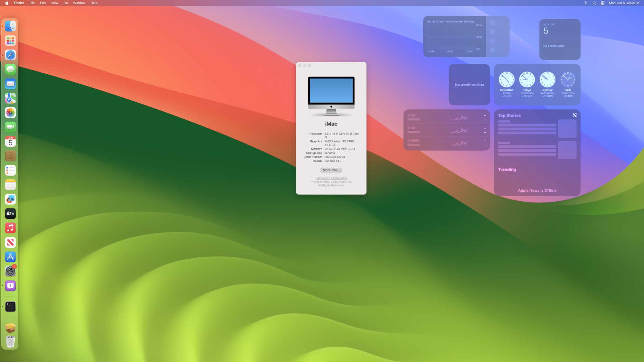Launch Safari from the Dock
Viewport: 644px width, 362px height.
pos(10,55)
